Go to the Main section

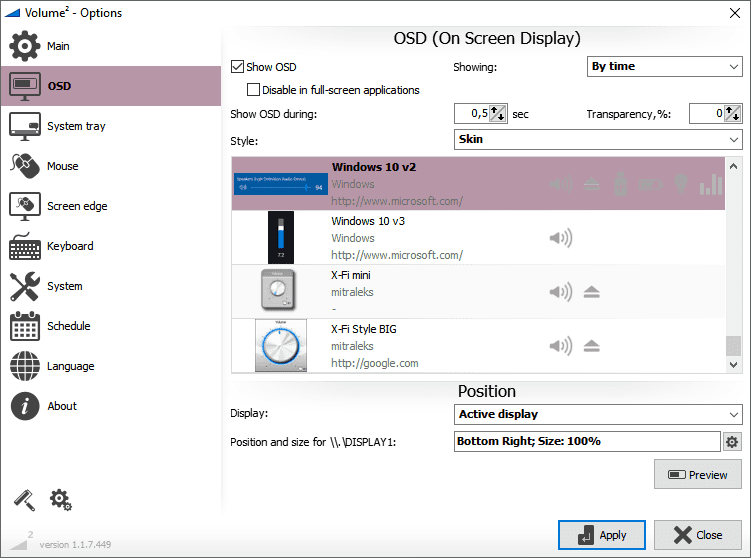111,46
